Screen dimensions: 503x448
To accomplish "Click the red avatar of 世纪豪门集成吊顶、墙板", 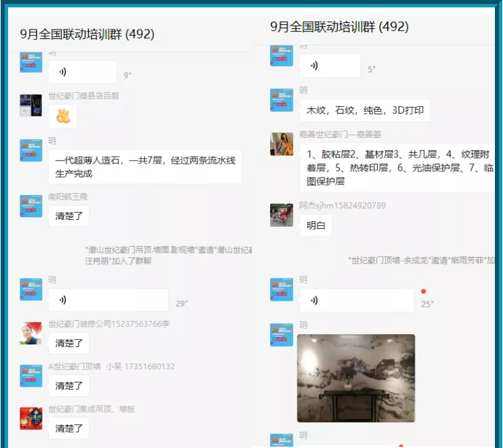I will [31, 418].
